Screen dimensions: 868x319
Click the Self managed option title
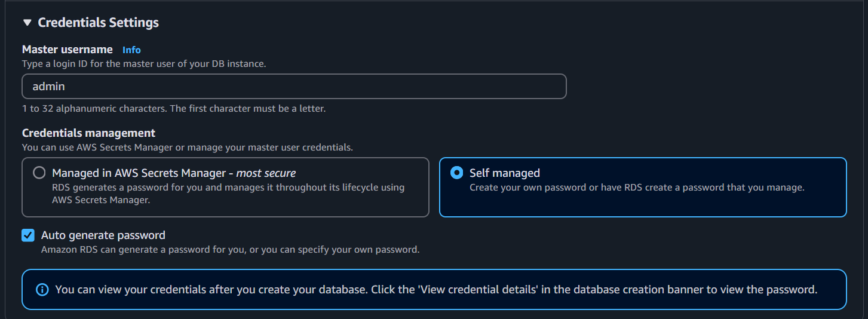pyautogui.click(x=505, y=173)
